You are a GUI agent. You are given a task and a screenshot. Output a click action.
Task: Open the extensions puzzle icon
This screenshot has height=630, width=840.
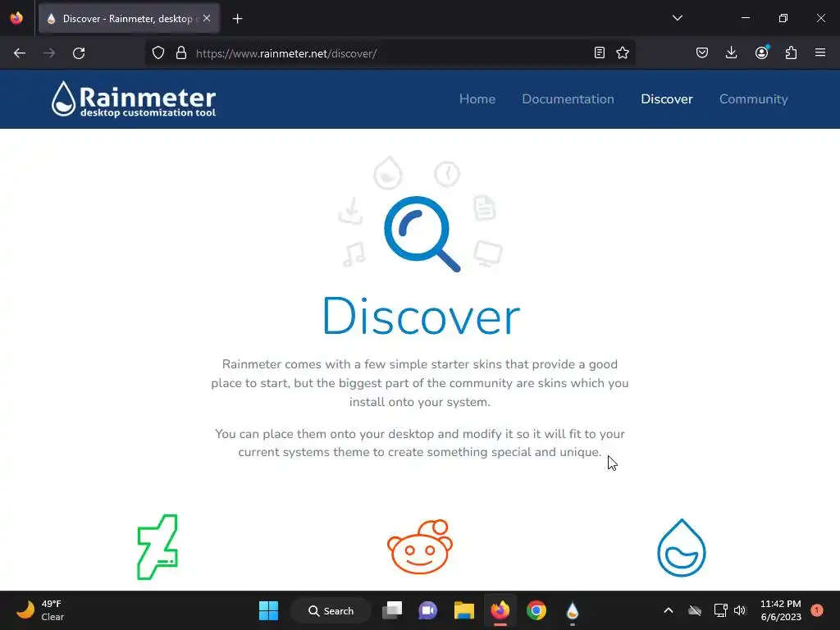coord(791,53)
